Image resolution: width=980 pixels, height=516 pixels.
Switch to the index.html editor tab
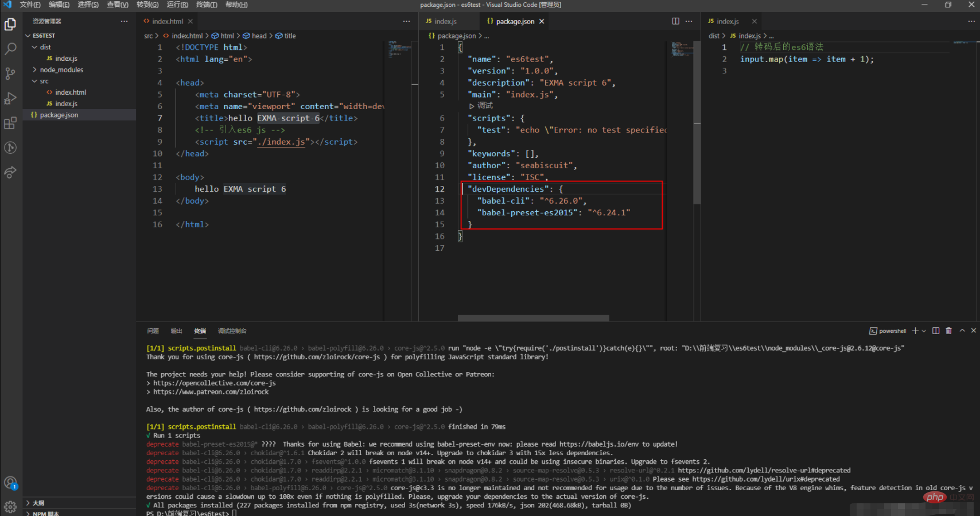[x=168, y=21]
